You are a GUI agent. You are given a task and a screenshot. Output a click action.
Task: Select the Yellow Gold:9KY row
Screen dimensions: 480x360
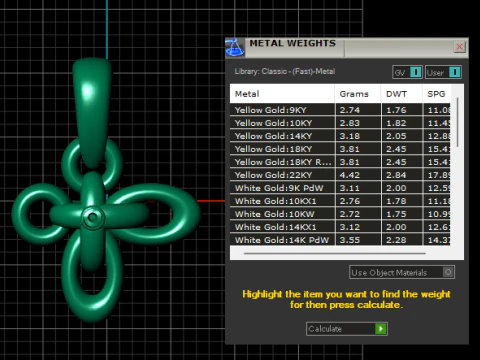point(340,110)
